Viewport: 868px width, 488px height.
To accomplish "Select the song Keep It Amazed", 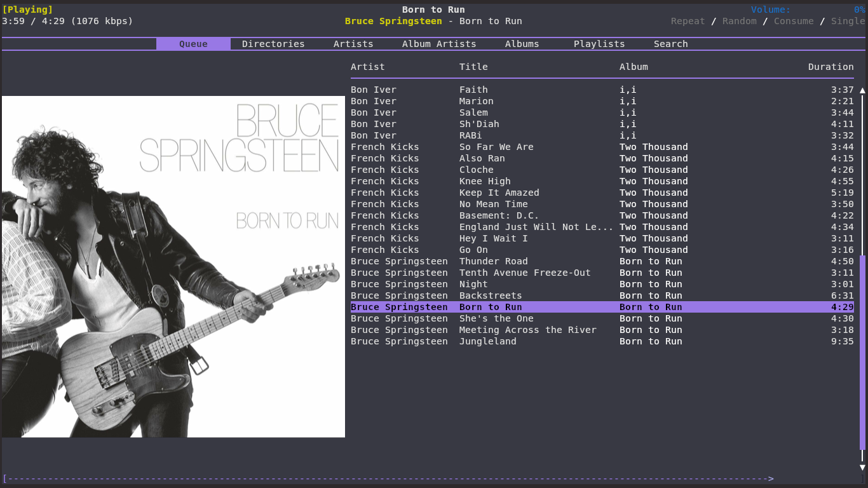I will [x=602, y=193].
